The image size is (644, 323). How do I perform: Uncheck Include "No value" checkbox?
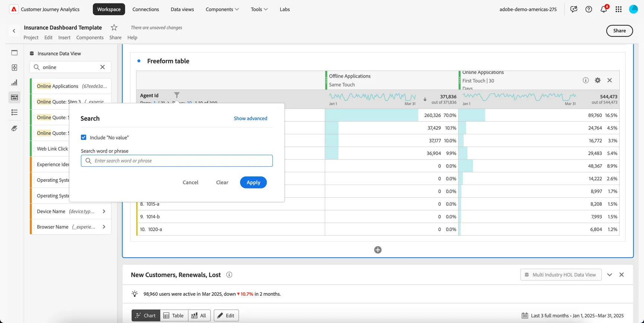[83, 138]
